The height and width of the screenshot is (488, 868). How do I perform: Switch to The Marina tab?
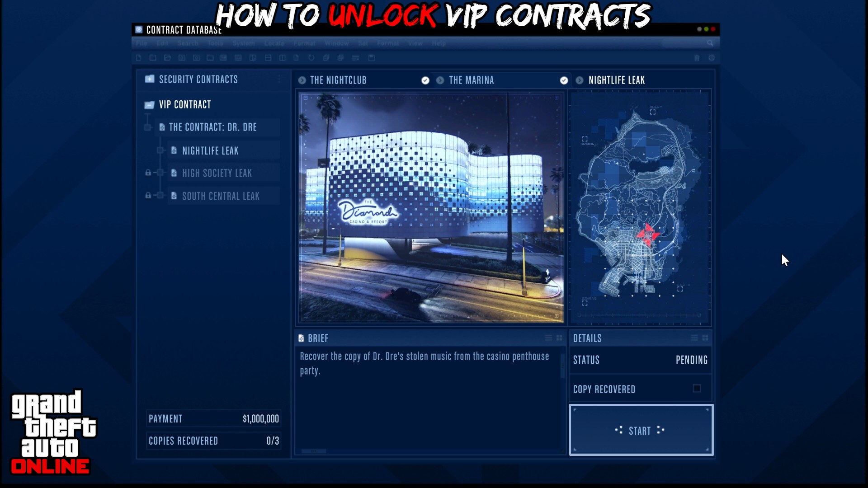(472, 79)
